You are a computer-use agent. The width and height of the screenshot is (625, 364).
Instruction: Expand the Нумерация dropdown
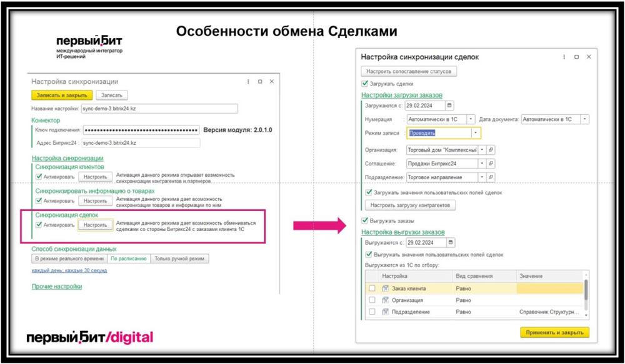[471, 119]
